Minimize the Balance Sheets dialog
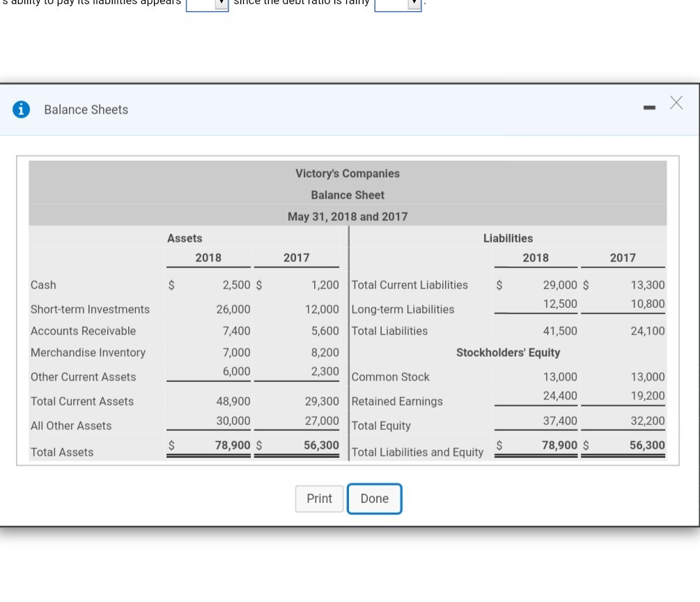 (649, 107)
